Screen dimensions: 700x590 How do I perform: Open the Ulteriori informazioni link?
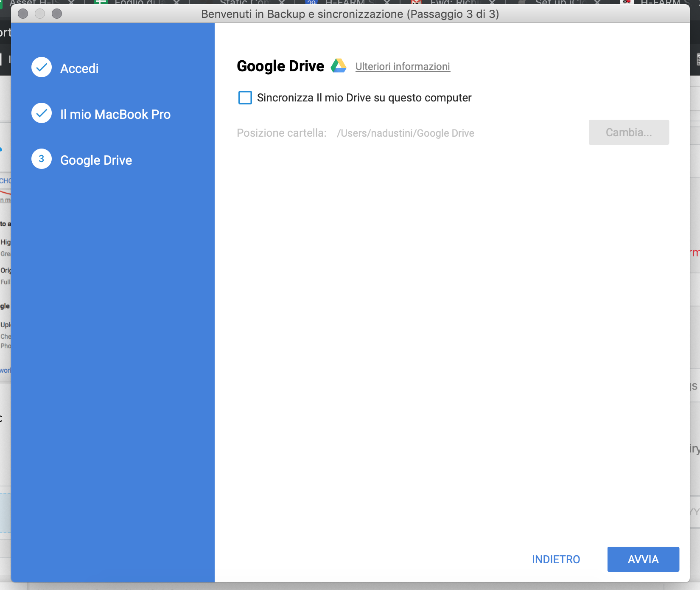click(403, 67)
